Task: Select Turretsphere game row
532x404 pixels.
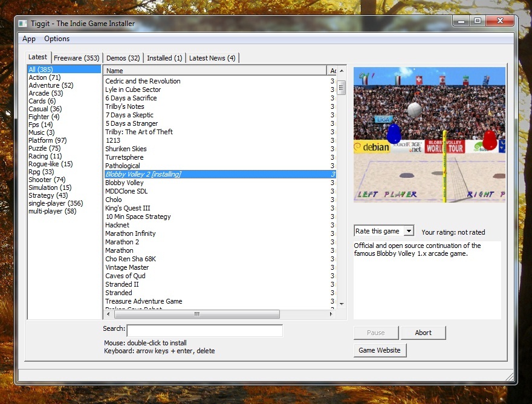Action: click(x=220, y=157)
